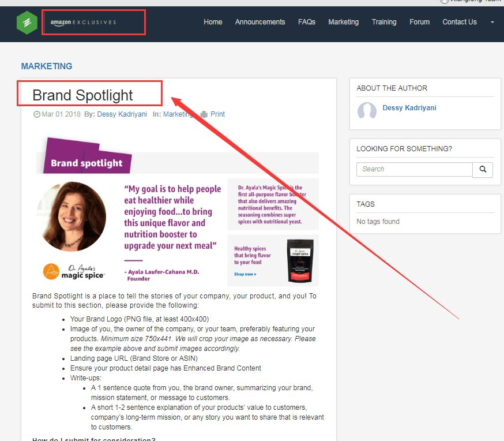The image size is (504, 441).
Task: Open the Home menu item
Action: [x=213, y=22]
